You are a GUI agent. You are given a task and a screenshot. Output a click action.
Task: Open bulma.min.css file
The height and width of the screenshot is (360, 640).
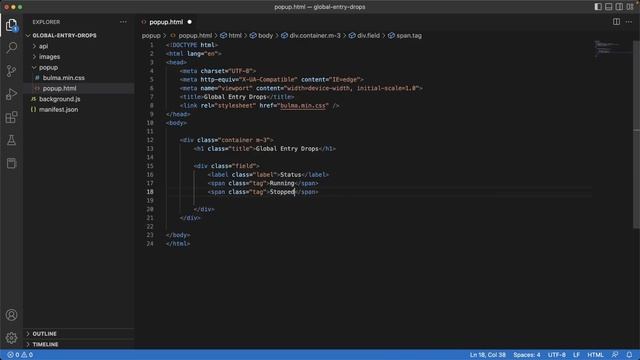(x=64, y=78)
